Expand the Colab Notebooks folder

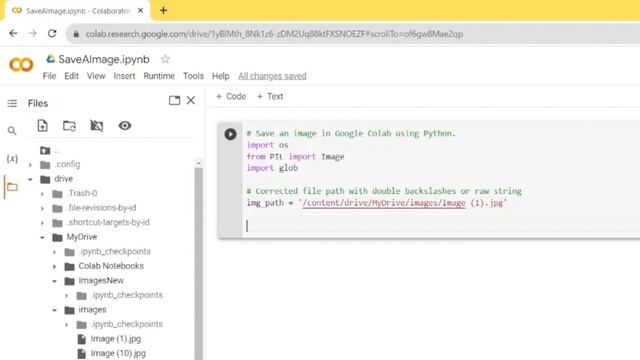[x=55, y=267]
